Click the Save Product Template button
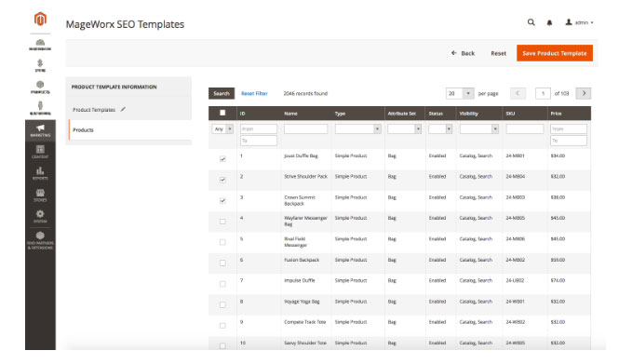Screen dimensions: 619x364 coord(554,53)
